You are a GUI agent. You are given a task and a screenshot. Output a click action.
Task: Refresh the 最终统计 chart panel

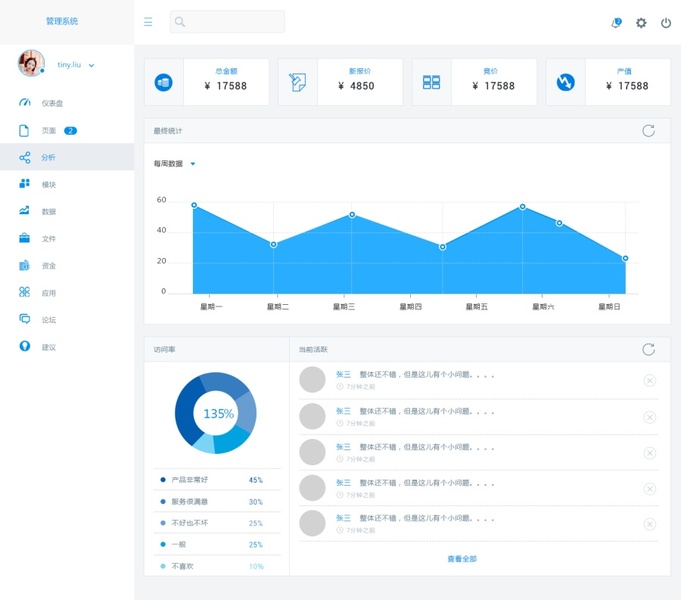pos(648,131)
